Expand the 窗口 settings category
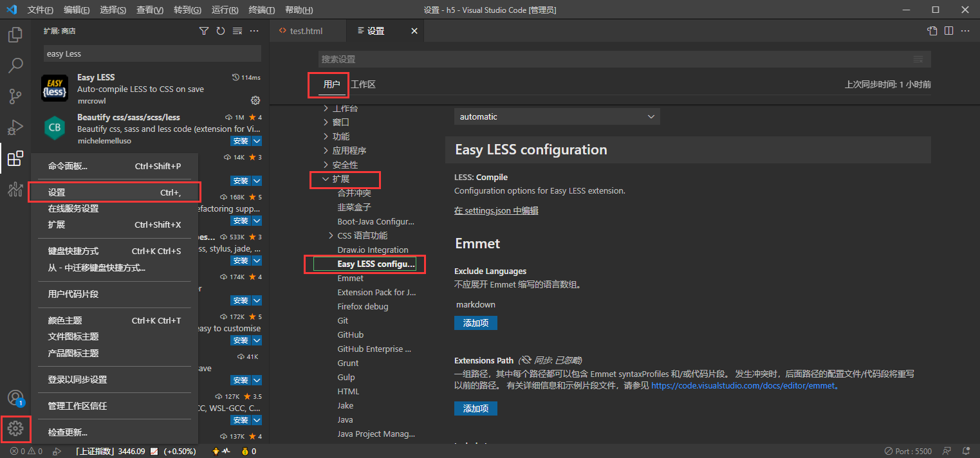The image size is (980, 458). click(x=326, y=122)
